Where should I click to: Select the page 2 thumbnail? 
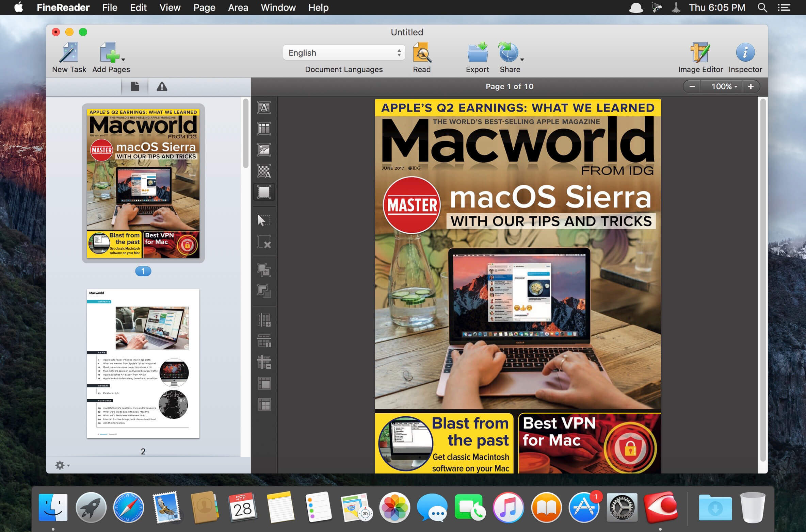coord(143,363)
